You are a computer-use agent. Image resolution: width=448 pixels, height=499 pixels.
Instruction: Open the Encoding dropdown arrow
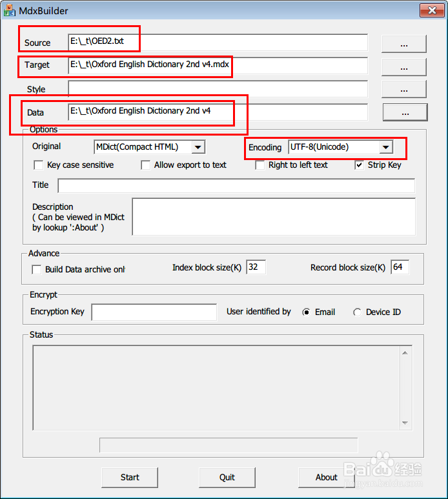click(385, 147)
